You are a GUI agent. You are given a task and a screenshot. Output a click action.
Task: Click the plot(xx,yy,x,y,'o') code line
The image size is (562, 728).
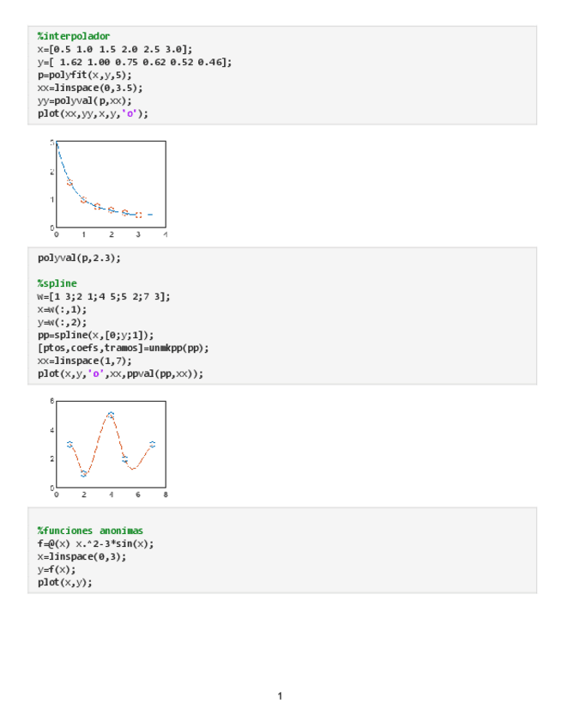pos(93,113)
